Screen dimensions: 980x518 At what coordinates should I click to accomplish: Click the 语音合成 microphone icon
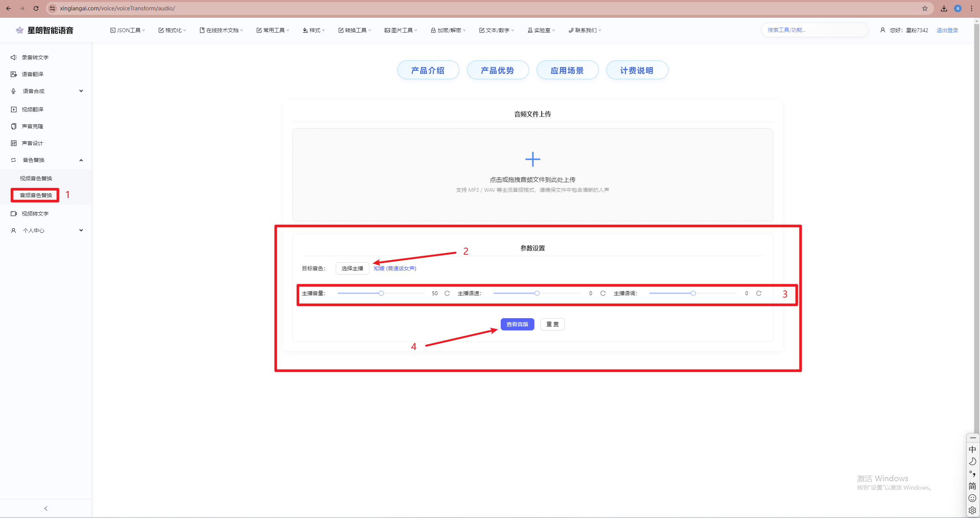(14, 91)
